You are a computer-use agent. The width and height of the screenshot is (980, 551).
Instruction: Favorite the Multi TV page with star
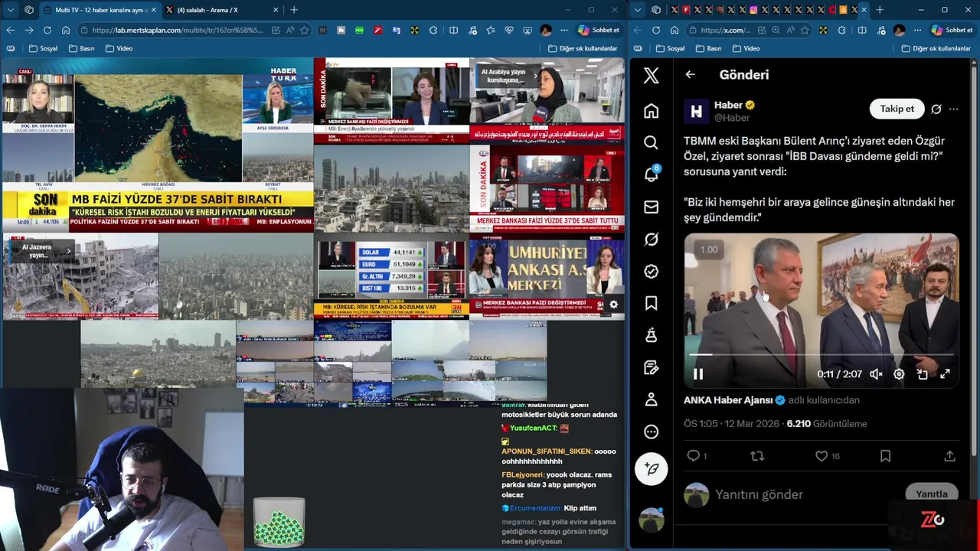304,30
